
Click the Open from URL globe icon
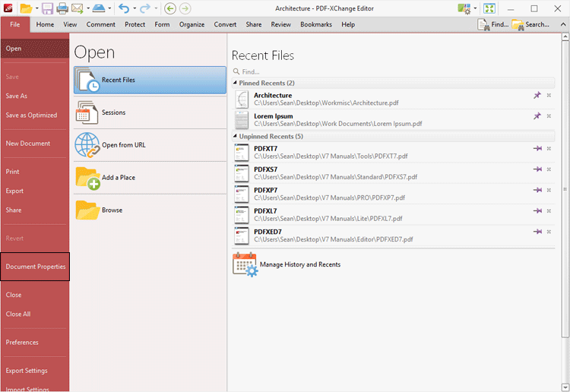click(x=87, y=144)
